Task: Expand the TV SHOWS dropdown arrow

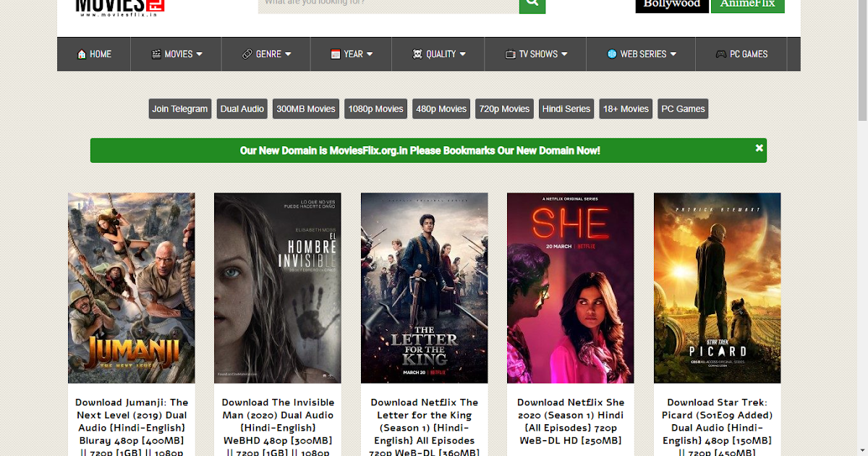Action: point(564,54)
